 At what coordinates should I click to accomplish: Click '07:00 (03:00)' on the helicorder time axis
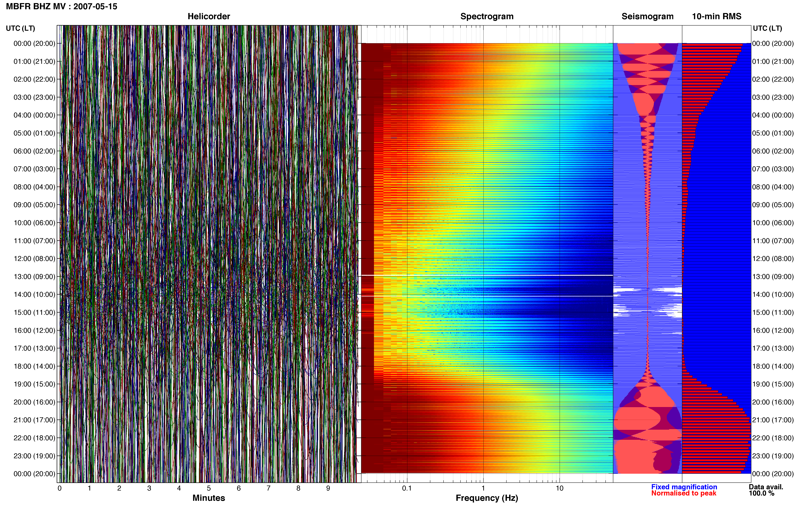pos(34,169)
